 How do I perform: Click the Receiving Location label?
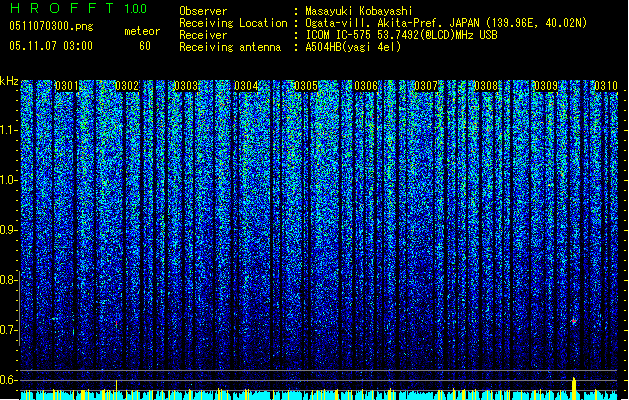point(233,23)
